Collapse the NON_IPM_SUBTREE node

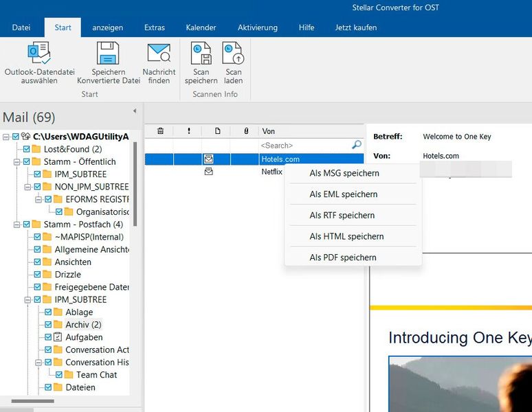click(x=27, y=187)
